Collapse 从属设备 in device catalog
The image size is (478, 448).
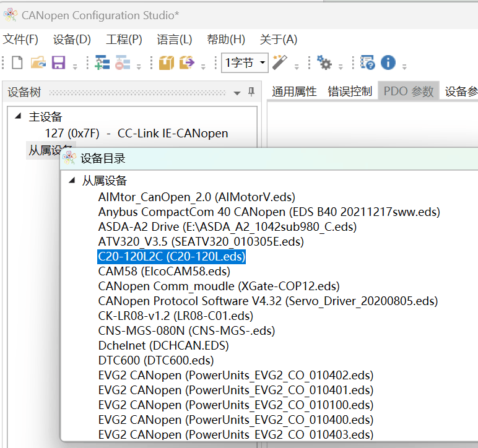click(72, 180)
